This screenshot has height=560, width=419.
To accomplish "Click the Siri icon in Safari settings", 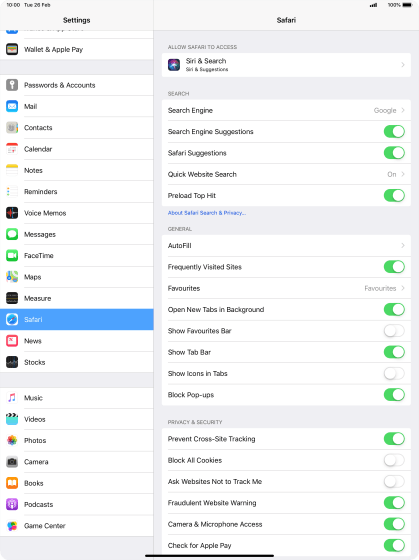I will 174,65.
